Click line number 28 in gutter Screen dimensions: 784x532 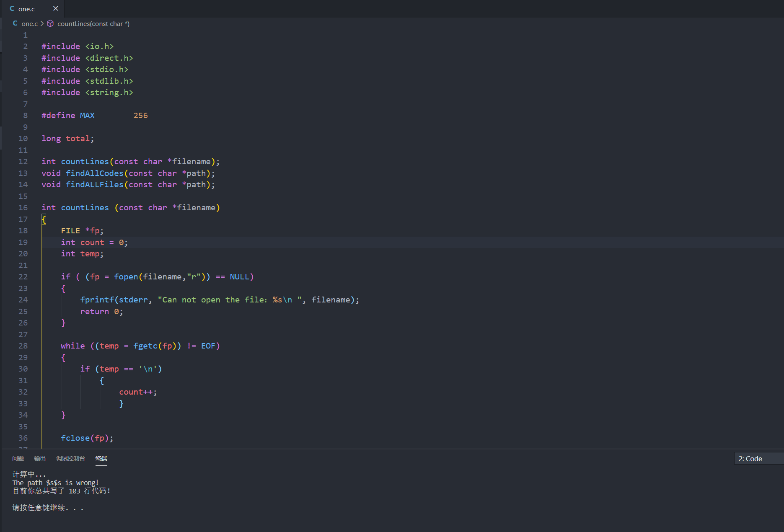pyautogui.click(x=23, y=346)
